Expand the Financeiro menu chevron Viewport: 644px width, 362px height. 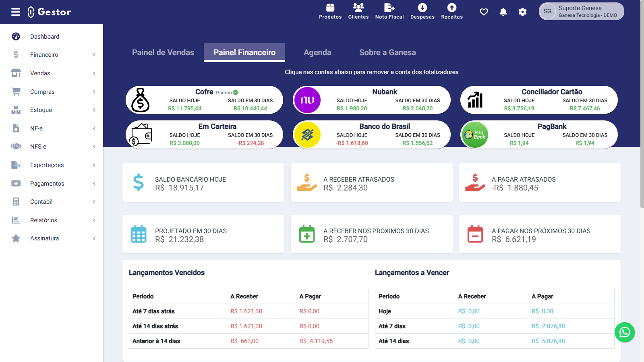click(x=94, y=55)
